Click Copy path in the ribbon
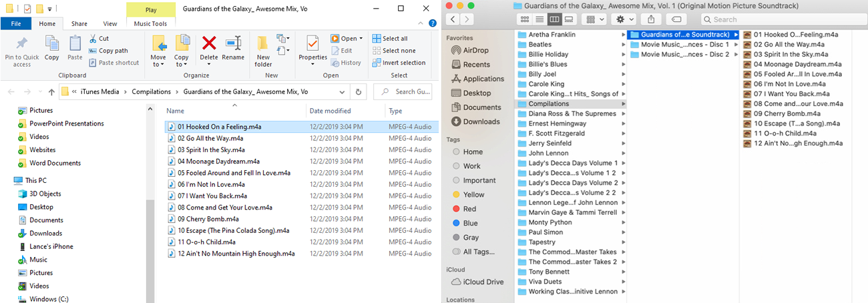 [x=107, y=51]
